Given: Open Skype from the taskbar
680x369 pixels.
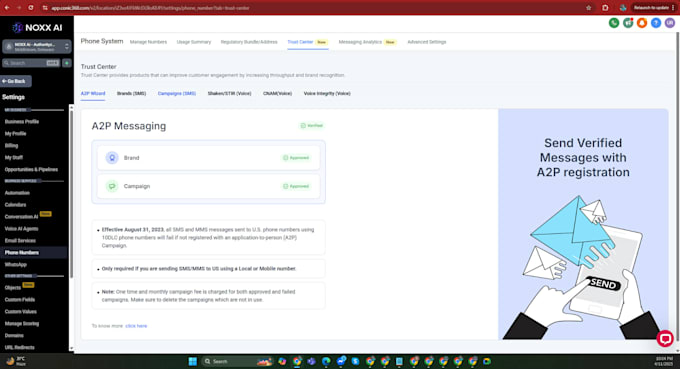Looking at the screenshot, I should coord(355,361).
